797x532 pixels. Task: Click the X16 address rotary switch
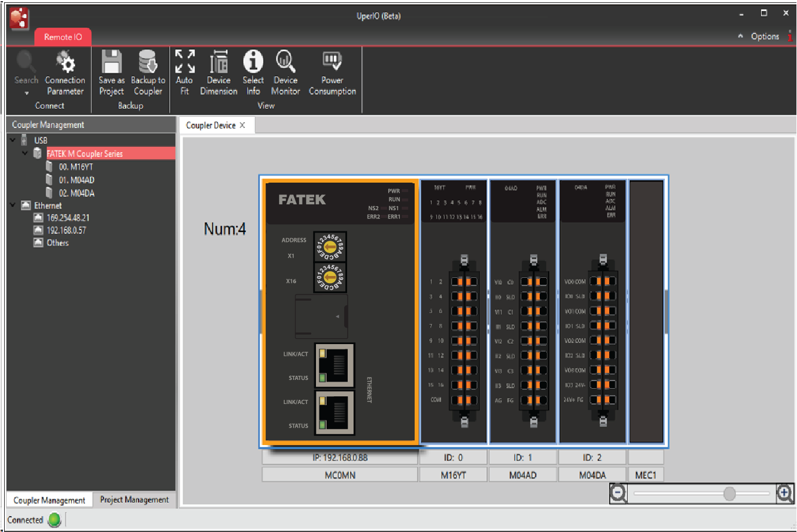pos(329,277)
